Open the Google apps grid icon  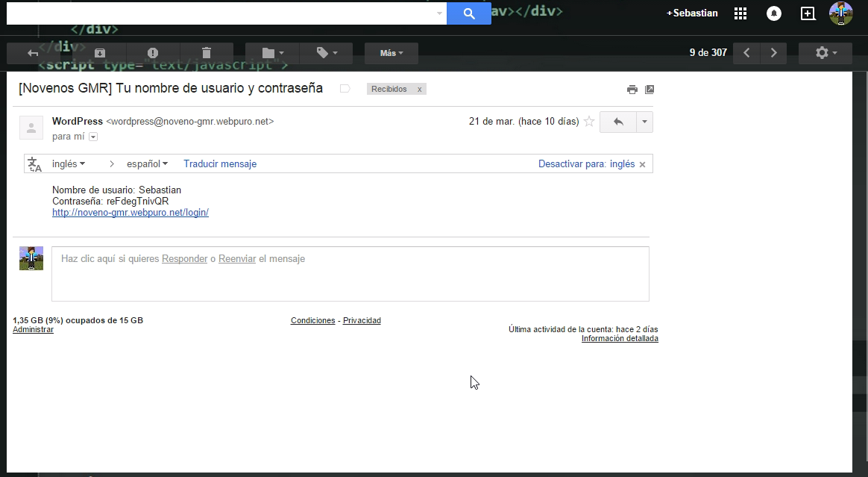tap(740, 13)
